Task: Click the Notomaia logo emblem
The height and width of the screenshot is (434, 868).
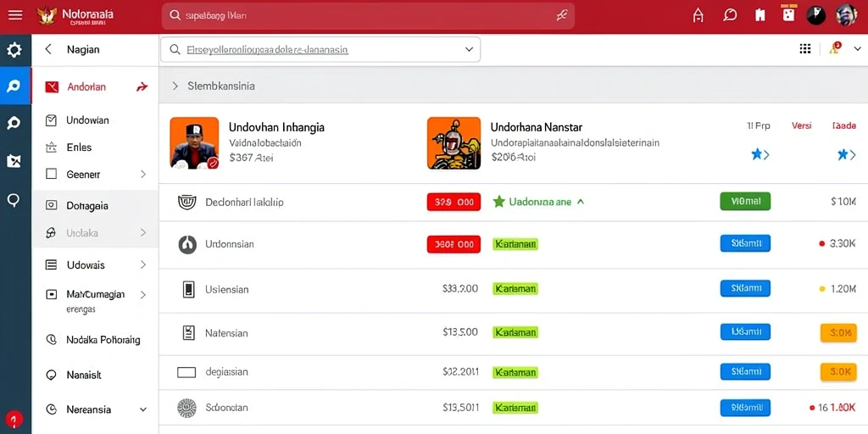Action: coord(47,15)
